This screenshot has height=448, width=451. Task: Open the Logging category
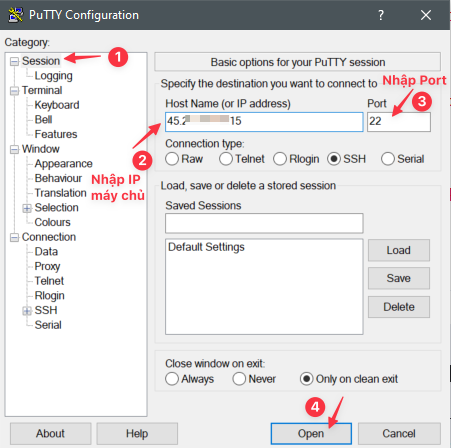click(x=53, y=76)
